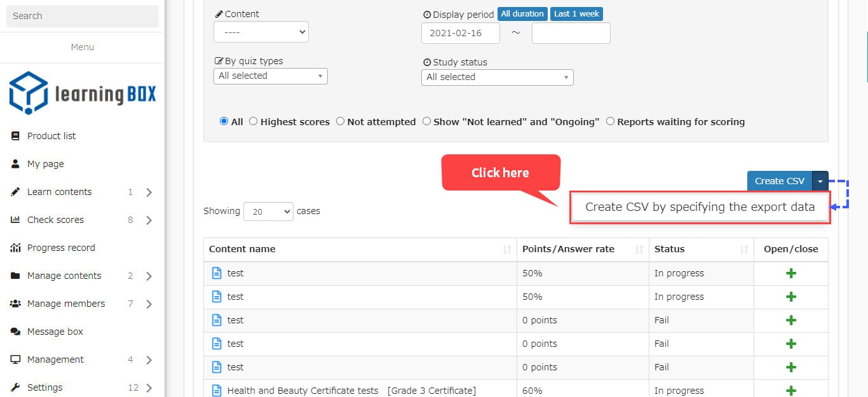
Task: Select the Not attempted radio button
Action: click(340, 121)
